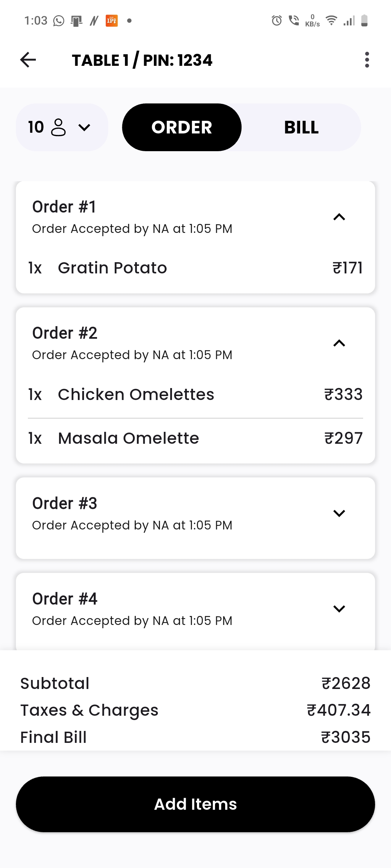391x868 pixels.
Task: Select the Chicken Omelettes item row
Action: point(195,395)
